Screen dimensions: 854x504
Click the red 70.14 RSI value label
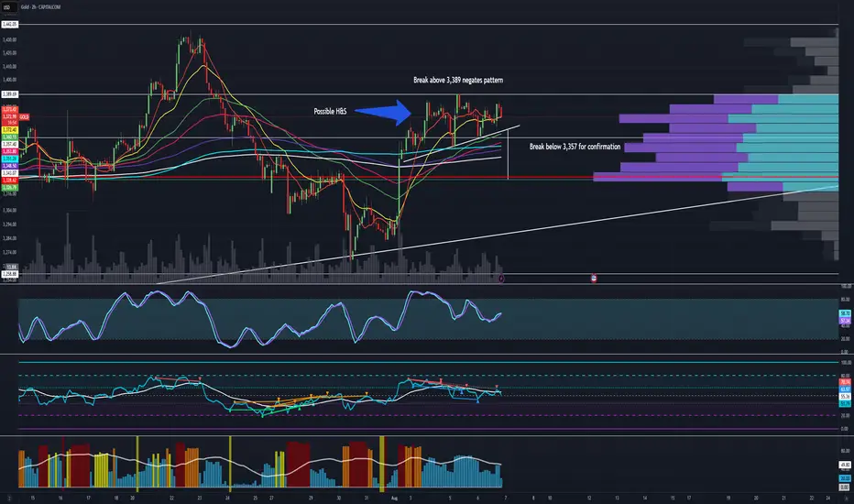[x=845, y=382]
